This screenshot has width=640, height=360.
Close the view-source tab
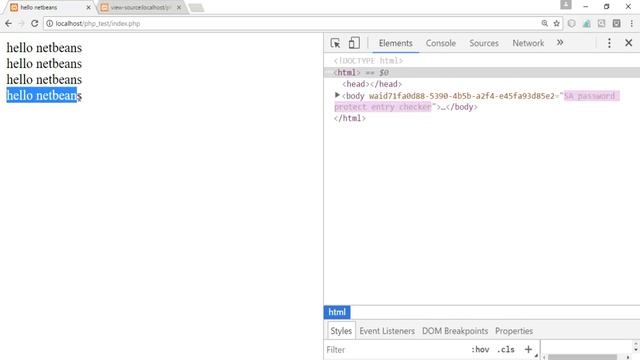coord(179,8)
